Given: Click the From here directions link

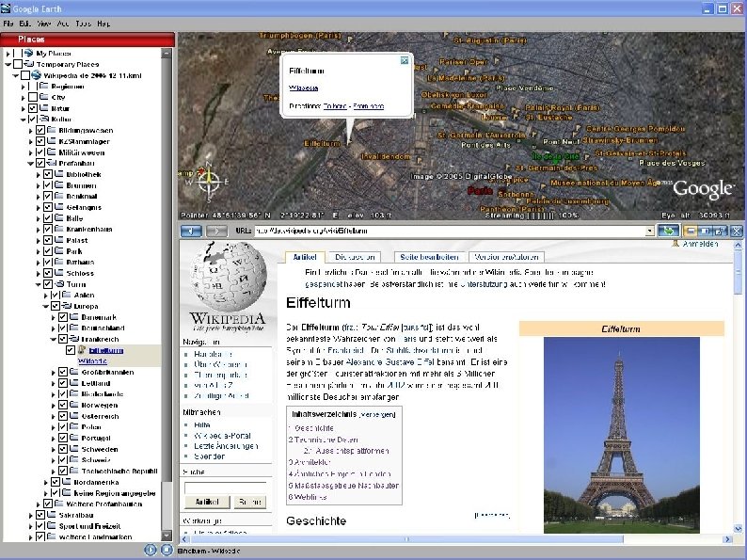Looking at the screenshot, I should pyautogui.click(x=368, y=106).
